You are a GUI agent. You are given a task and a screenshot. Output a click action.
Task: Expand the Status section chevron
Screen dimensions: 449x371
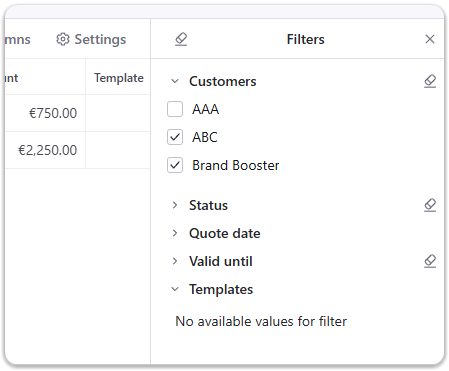pos(175,205)
